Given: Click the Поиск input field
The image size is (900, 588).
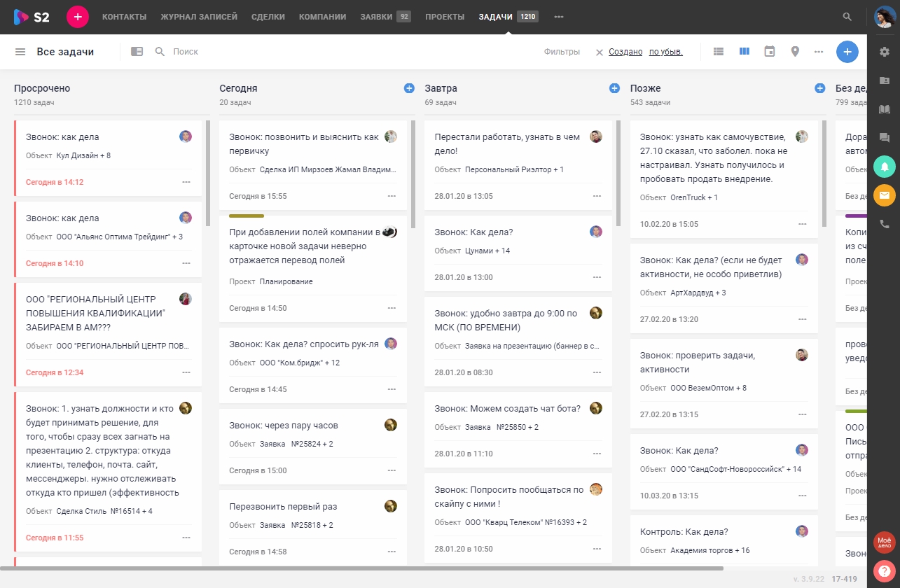Looking at the screenshot, I should tap(186, 51).
